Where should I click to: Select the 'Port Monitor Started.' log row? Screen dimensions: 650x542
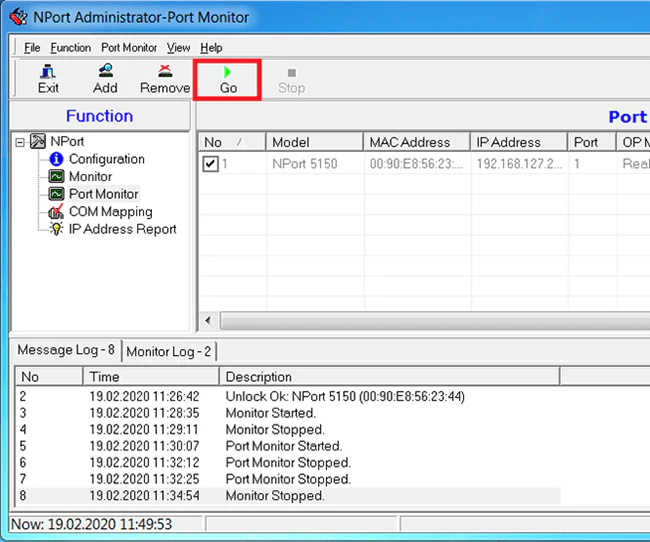287,446
